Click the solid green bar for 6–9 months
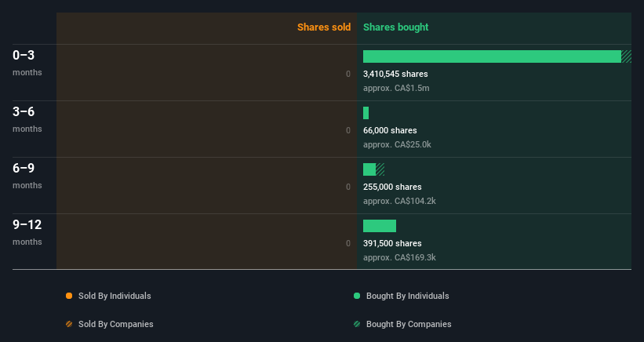The height and width of the screenshot is (342, 644). (369, 169)
